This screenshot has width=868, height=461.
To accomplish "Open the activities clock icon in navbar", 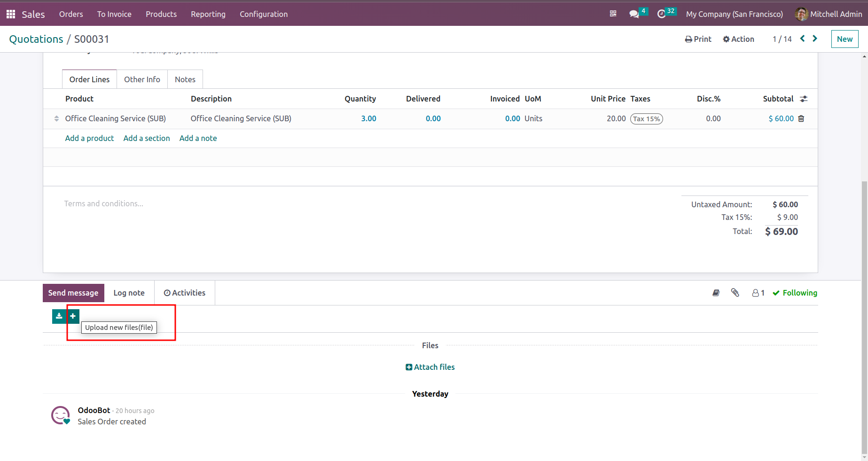I will (x=661, y=14).
